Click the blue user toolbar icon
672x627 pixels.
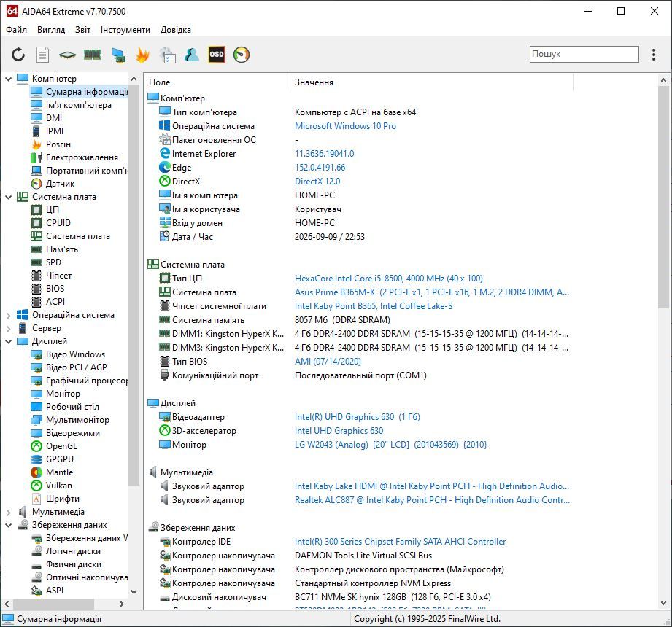tap(192, 55)
